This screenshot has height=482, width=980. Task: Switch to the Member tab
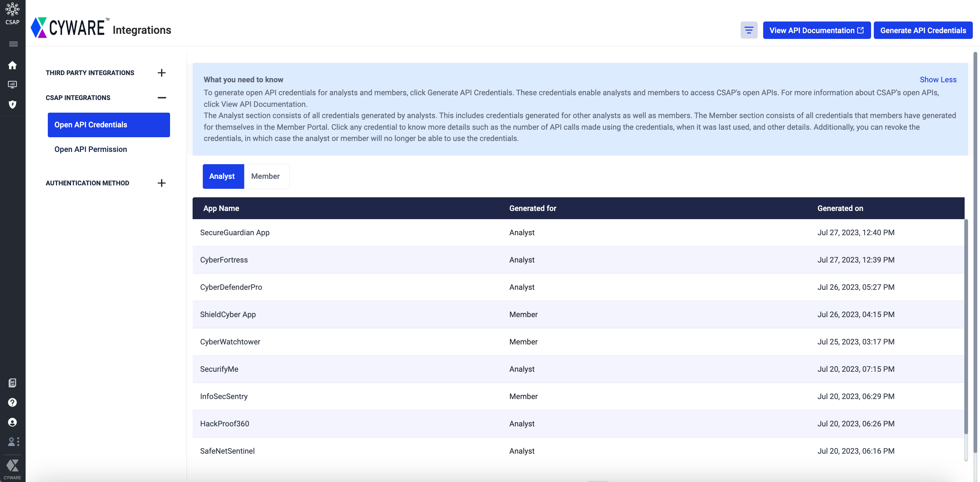click(266, 176)
